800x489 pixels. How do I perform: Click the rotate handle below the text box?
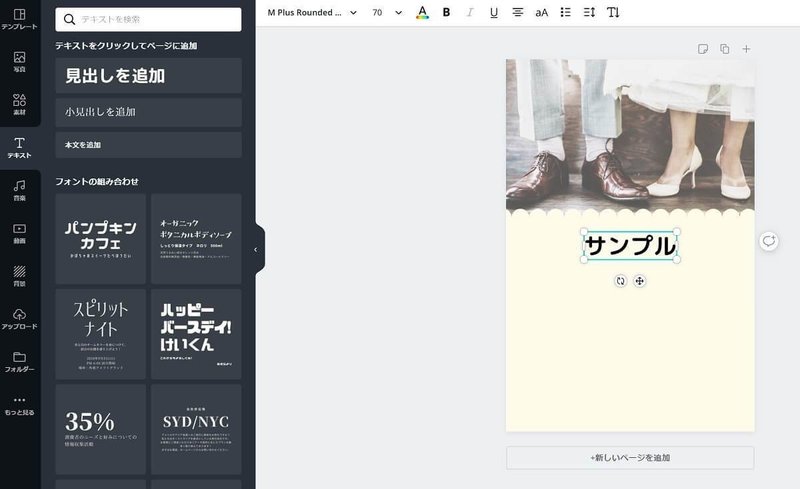tap(620, 281)
